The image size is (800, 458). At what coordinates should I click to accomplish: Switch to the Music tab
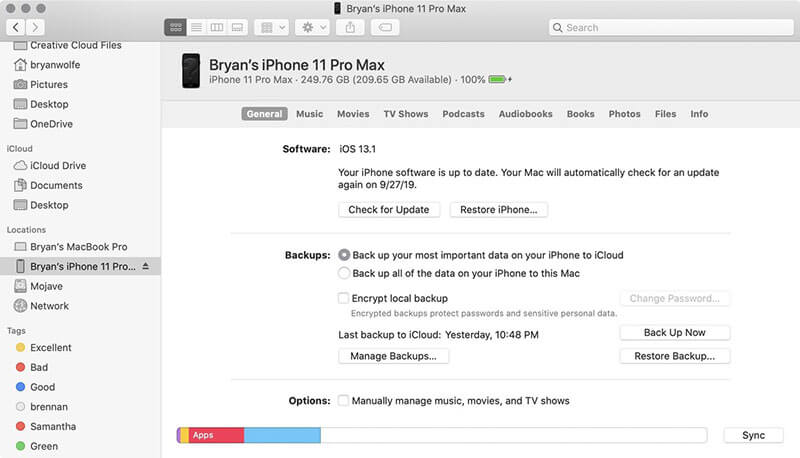(310, 114)
